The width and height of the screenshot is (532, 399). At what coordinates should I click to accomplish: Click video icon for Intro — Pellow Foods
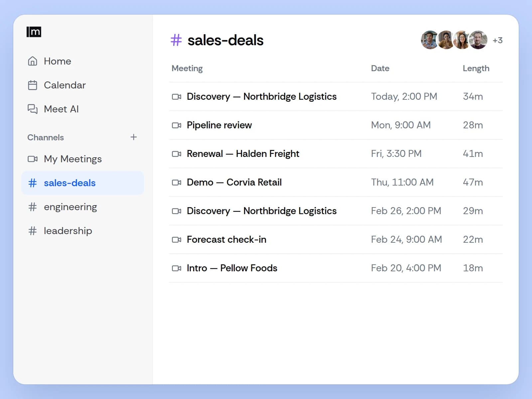point(177,268)
